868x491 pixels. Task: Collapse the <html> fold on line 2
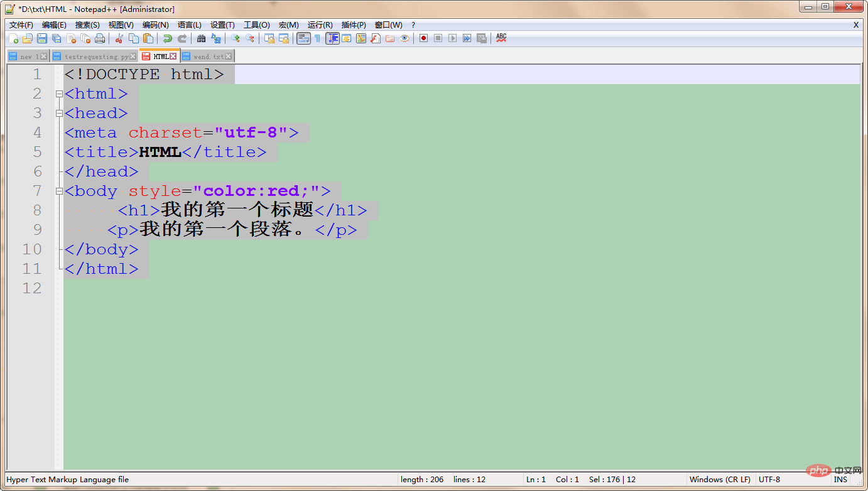click(x=59, y=94)
